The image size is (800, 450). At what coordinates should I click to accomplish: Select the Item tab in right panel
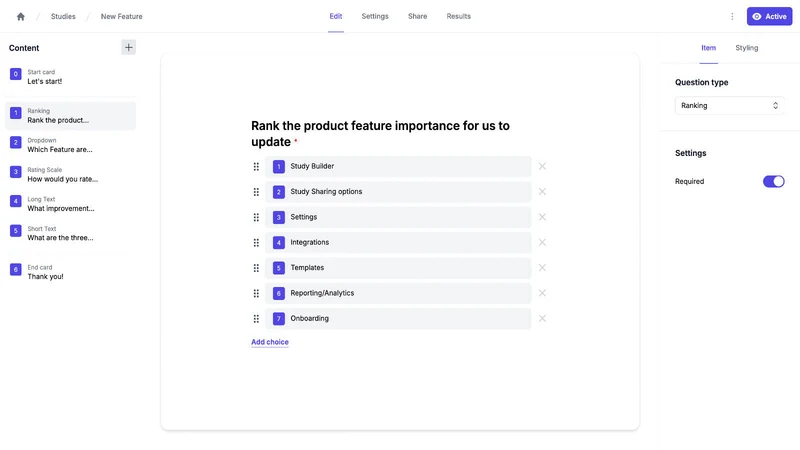pyautogui.click(x=708, y=48)
